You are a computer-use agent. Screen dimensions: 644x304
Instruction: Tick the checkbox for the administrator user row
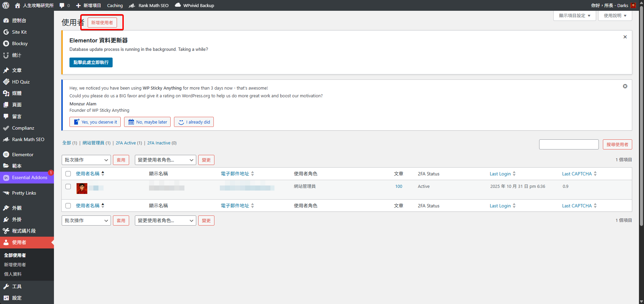pos(68,187)
